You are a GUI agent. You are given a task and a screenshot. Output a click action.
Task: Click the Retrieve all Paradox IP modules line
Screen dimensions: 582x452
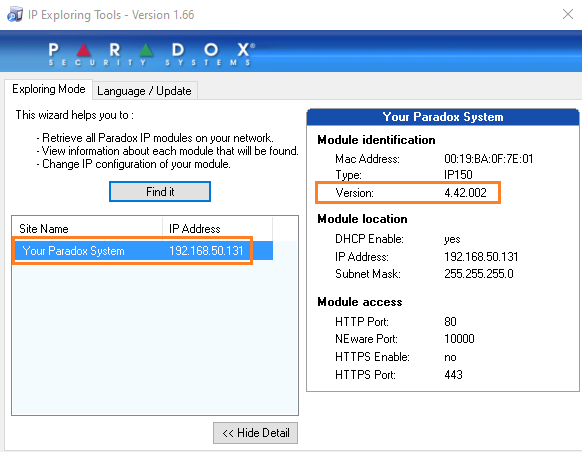click(155, 138)
